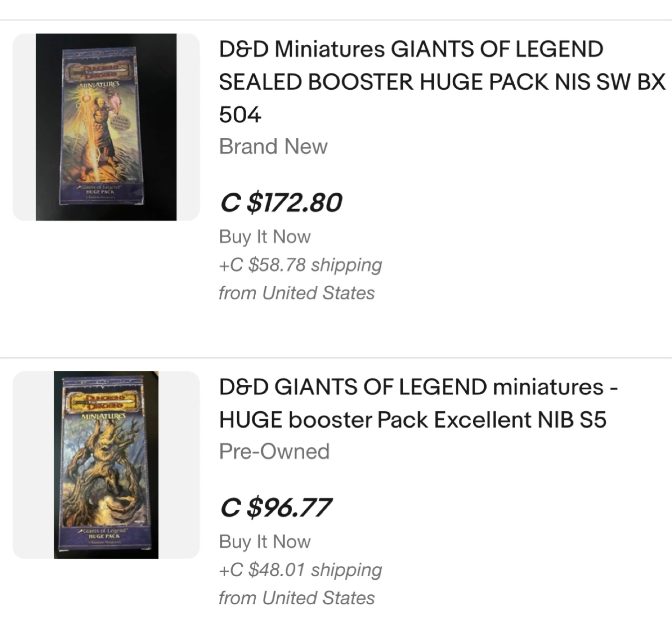
Task: Click "Buy It Now" under the C $96.77 price
Action: [265, 542]
